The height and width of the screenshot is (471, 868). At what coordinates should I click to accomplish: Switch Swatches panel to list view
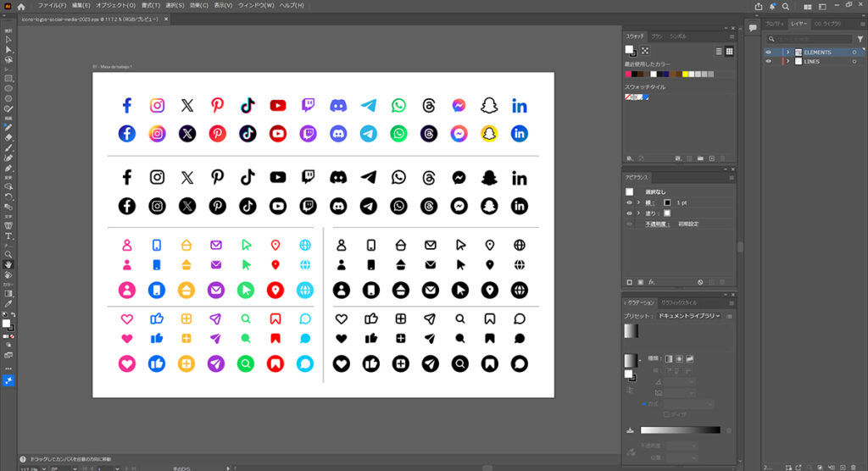pos(719,51)
